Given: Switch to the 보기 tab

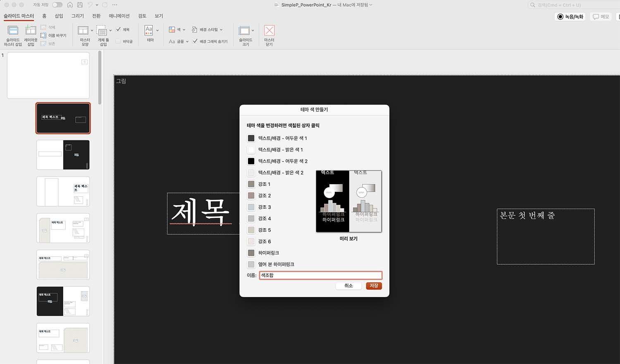Looking at the screenshot, I should pyautogui.click(x=159, y=16).
